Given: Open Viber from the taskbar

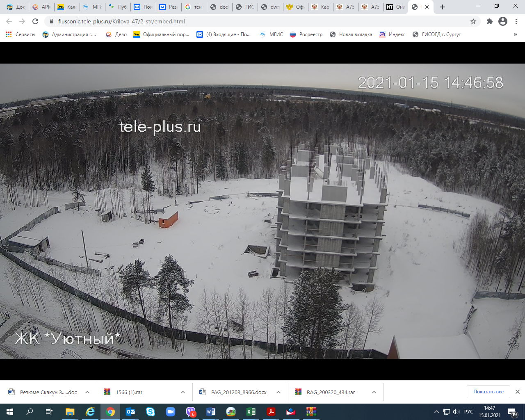Looking at the screenshot, I should 191,412.
